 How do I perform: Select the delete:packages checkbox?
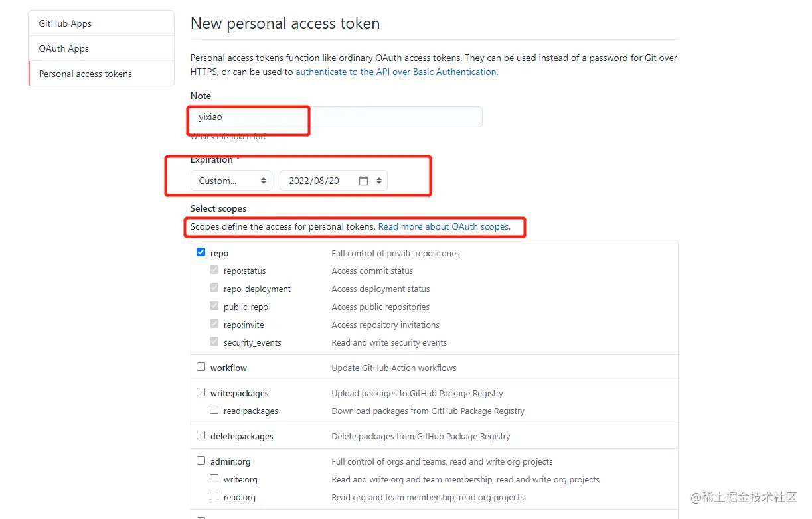coord(201,435)
